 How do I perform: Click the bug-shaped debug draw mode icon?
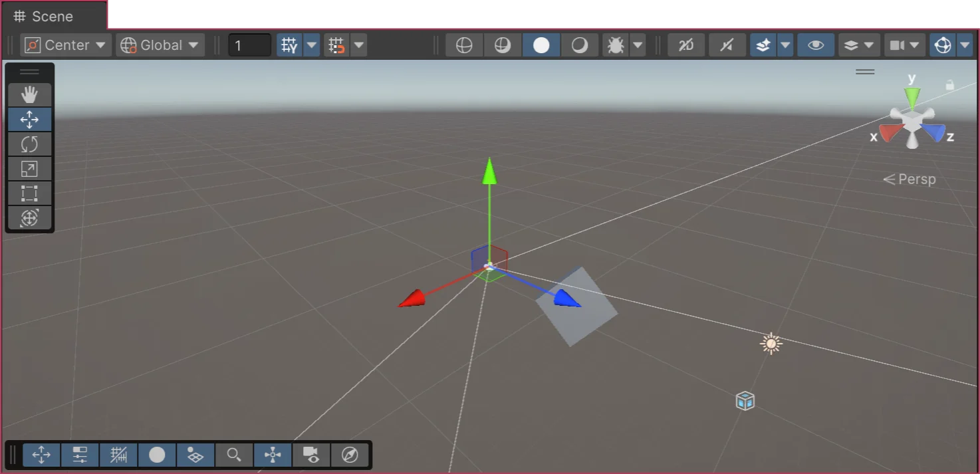(616, 45)
